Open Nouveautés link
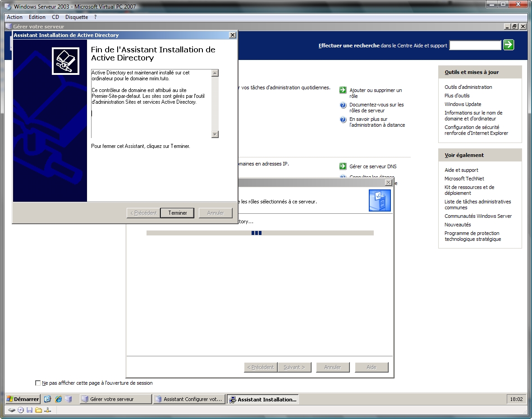 click(458, 225)
